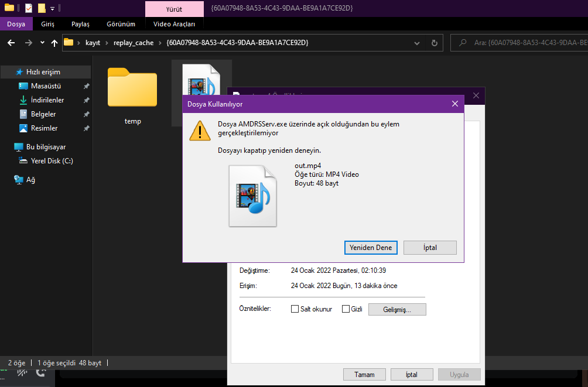This screenshot has width=588, height=387.
Task: Toggle the Salt okunur checkbox
Action: click(295, 309)
